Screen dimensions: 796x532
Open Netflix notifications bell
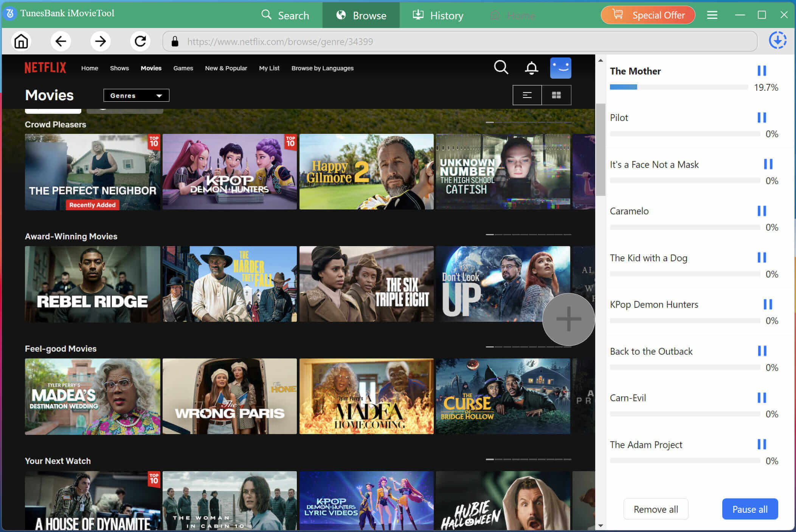pyautogui.click(x=531, y=68)
